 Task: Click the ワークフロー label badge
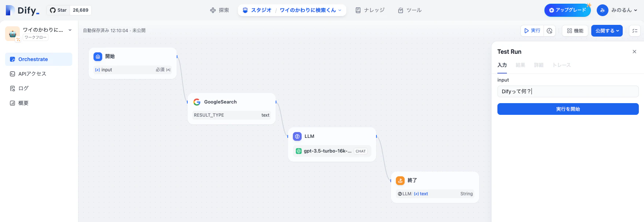[36, 37]
